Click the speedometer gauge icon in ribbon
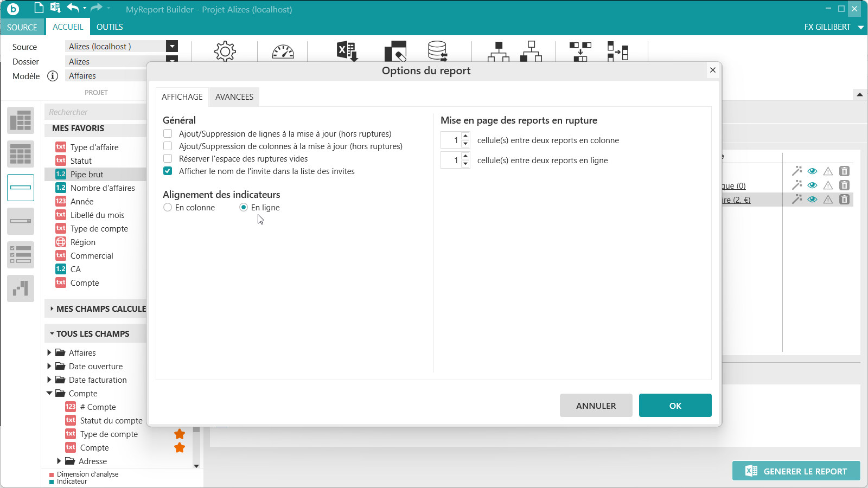Screen dimensions: 868x488 283,52
